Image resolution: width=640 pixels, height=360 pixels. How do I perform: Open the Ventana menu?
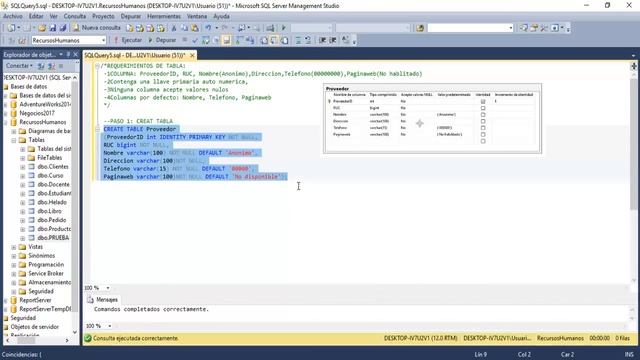[197, 16]
